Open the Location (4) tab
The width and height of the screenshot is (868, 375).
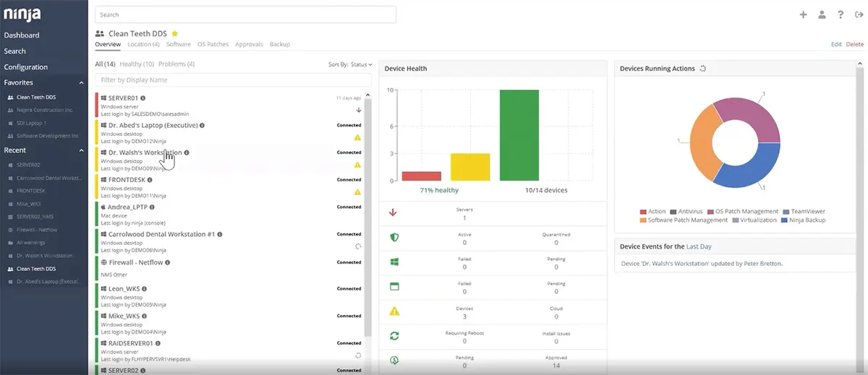coord(143,44)
